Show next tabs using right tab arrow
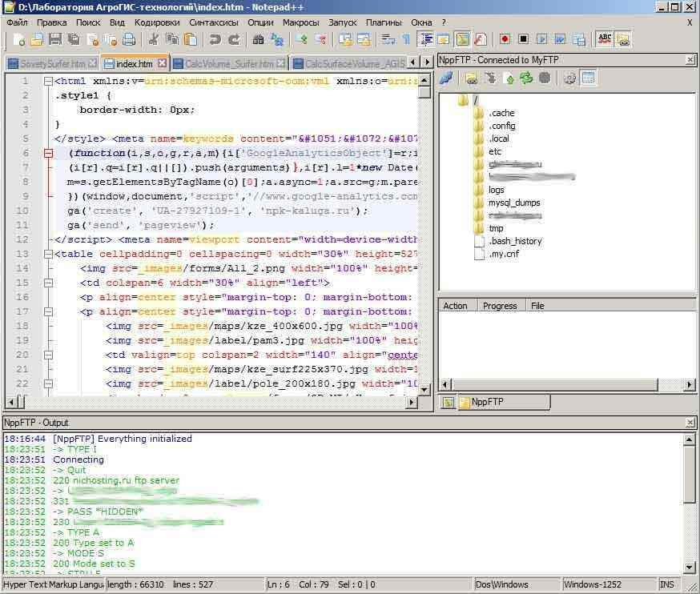This screenshot has height=594, width=700. click(x=427, y=62)
